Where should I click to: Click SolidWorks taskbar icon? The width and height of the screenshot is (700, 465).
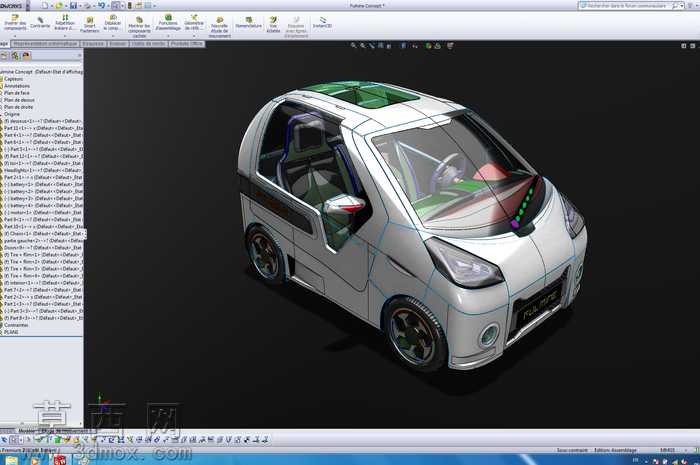tap(60, 460)
